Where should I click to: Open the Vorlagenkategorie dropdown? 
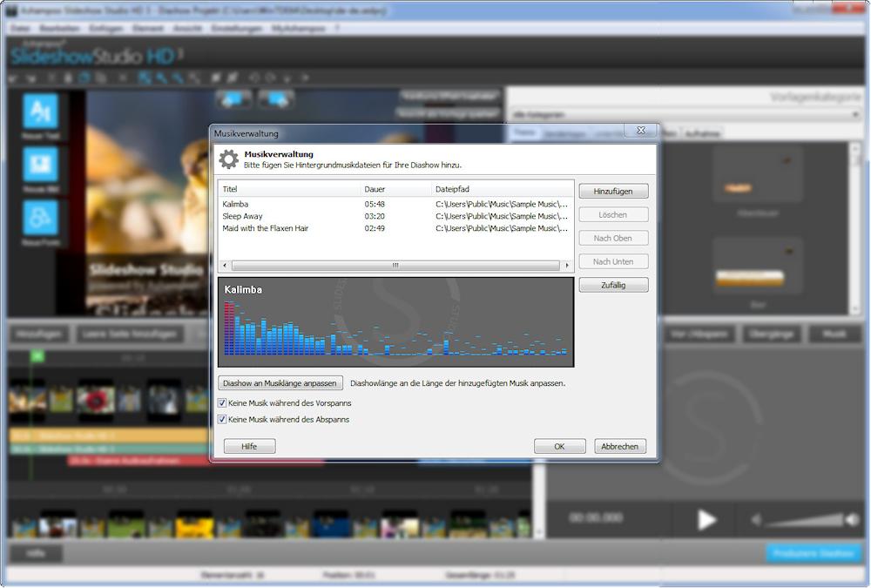684,114
